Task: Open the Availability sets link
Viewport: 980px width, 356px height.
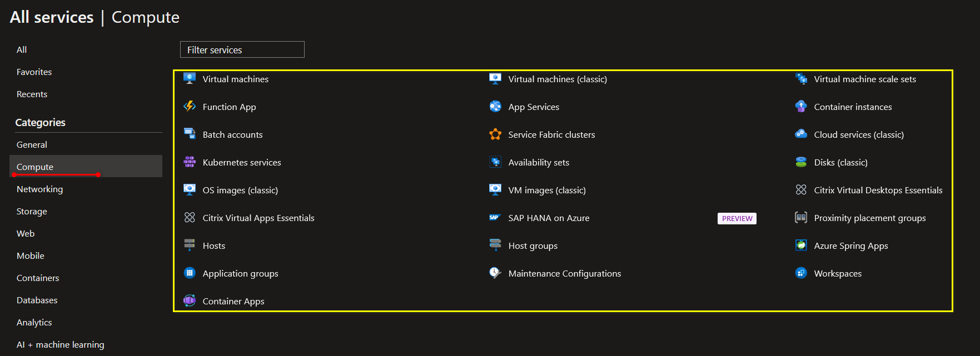Action: pos(539,162)
